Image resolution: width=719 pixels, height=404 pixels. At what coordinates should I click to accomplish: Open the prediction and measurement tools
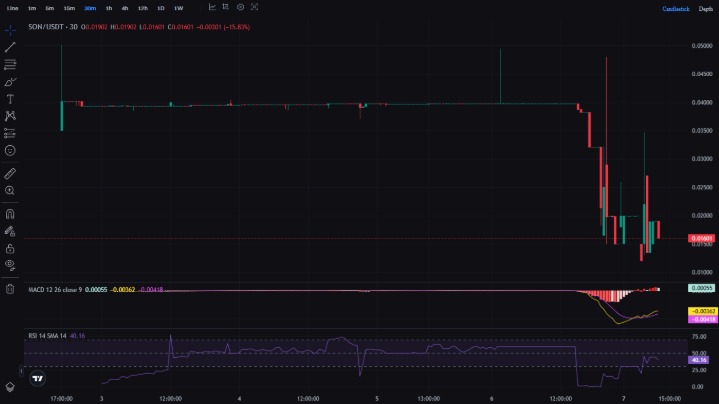(10, 133)
